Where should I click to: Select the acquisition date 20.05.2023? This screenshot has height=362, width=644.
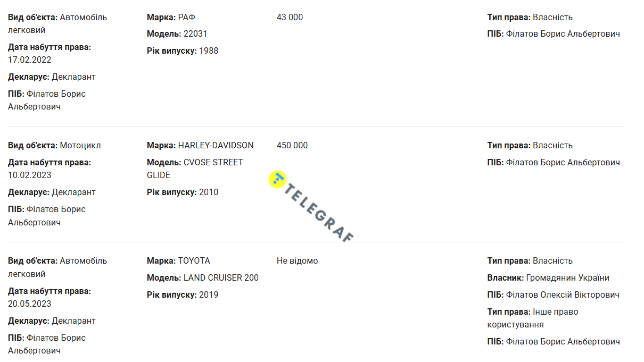coord(30,304)
